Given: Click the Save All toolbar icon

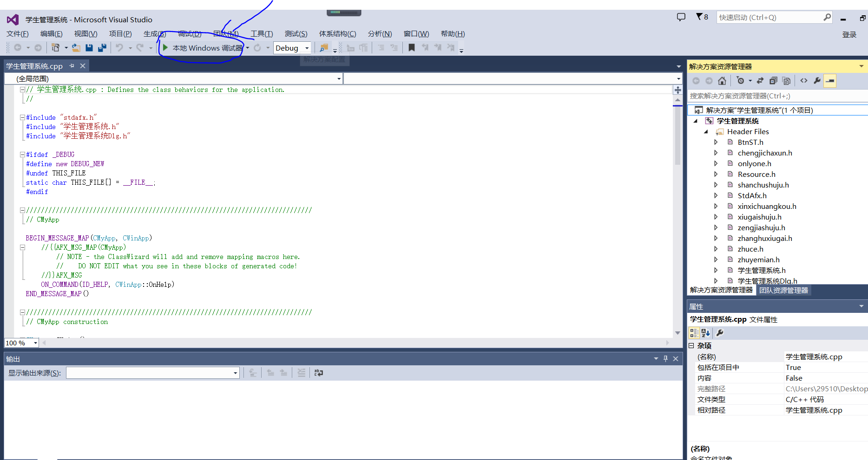Looking at the screenshot, I should pos(102,47).
